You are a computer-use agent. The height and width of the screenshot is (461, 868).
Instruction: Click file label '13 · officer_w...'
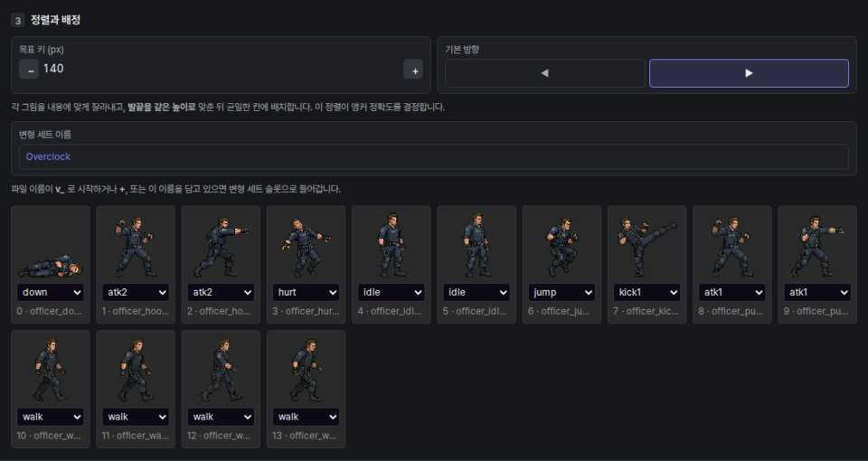point(304,436)
